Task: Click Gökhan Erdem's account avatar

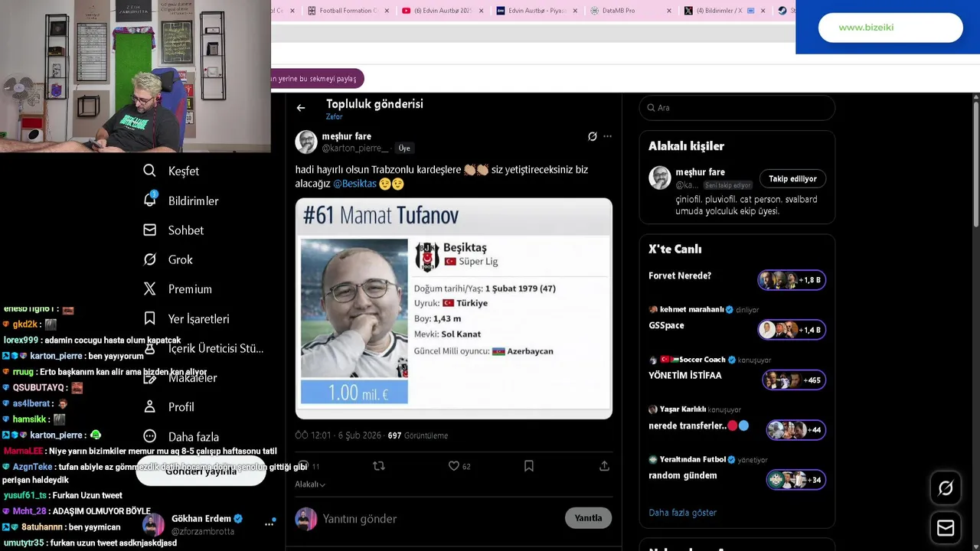Action: click(153, 525)
